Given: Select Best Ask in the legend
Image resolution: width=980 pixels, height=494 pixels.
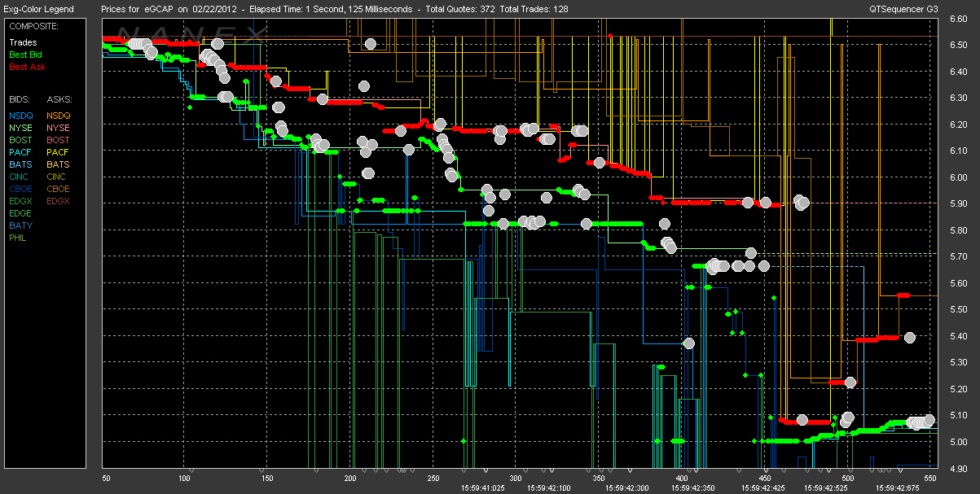Looking at the screenshot, I should tap(26, 67).
